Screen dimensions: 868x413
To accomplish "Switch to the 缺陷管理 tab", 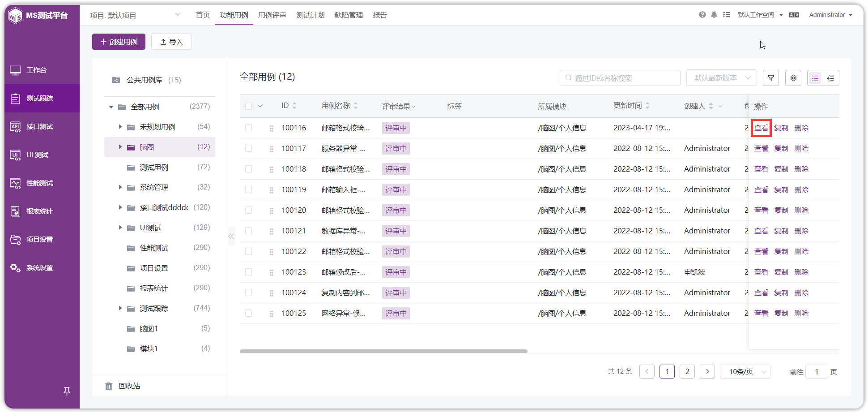I will (x=349, y=15).
